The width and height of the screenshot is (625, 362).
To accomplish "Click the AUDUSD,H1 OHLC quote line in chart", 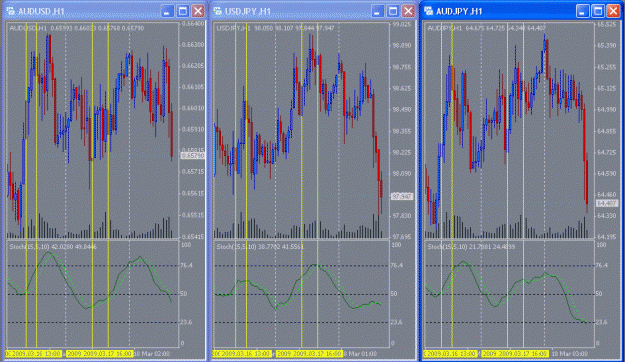I will tap(77, 28).
